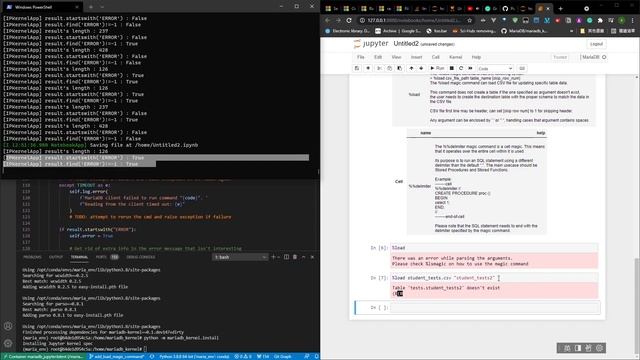The height and width of the screenshot is (360, 640).
Task: Switch to the DEBUG CONSOLE tab in VS Code
Action: (141, 257)
